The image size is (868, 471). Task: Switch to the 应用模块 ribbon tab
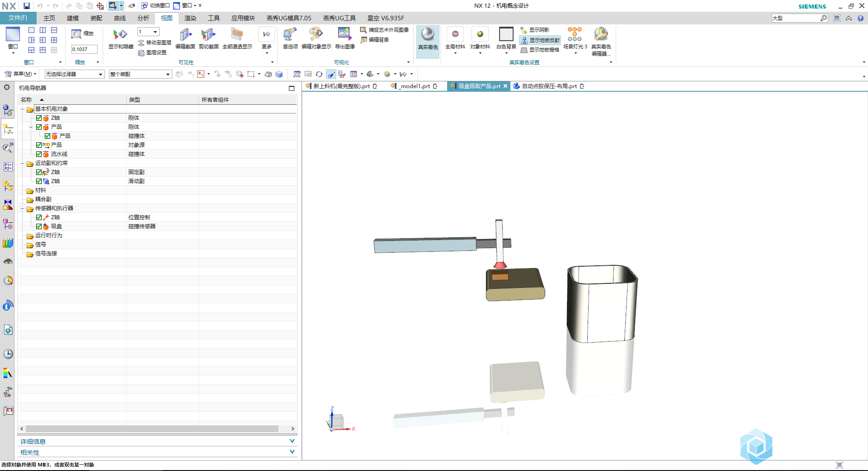243,18
